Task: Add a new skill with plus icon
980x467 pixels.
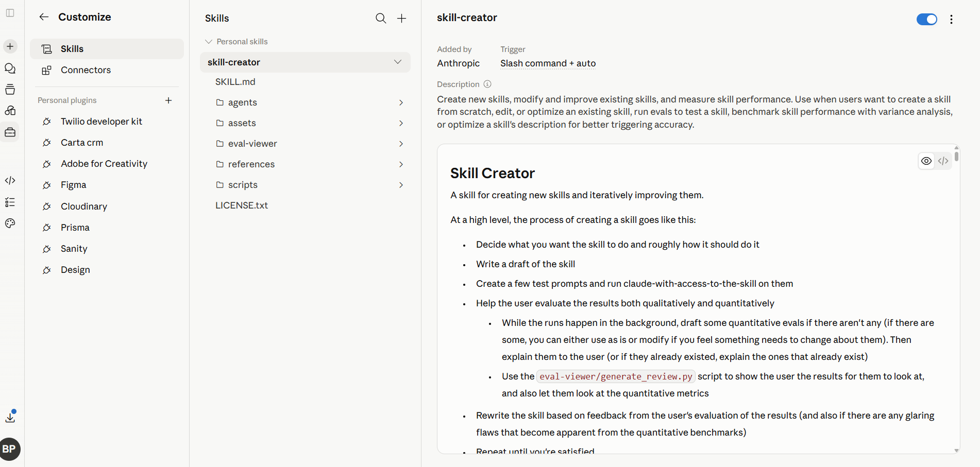Action: click(402, 19)
